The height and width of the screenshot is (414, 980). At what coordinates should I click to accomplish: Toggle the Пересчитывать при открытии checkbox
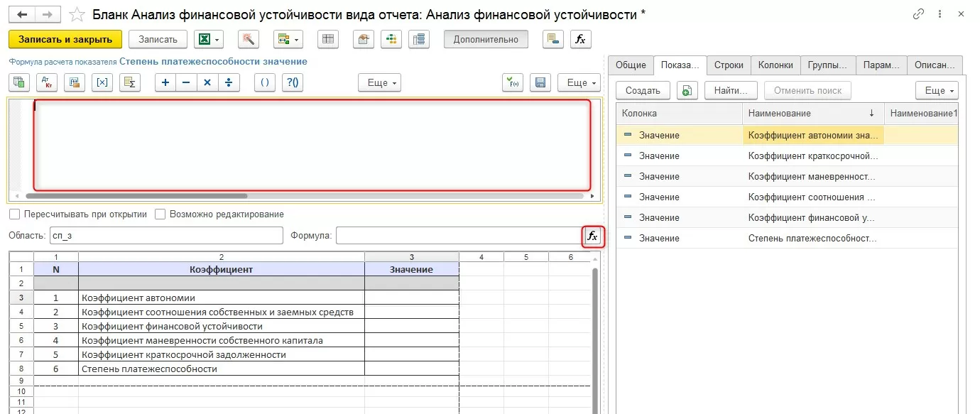coord(14,214)
